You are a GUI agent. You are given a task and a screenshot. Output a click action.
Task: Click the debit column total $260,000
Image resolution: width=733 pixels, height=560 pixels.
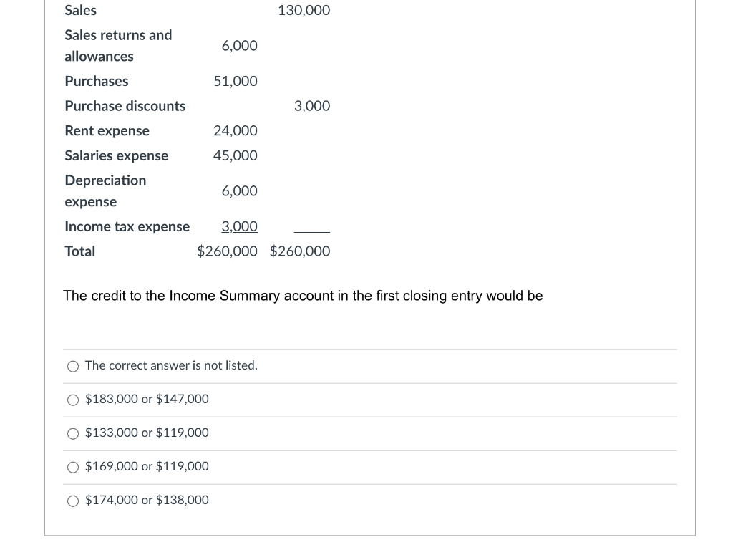tap(227, 251)
